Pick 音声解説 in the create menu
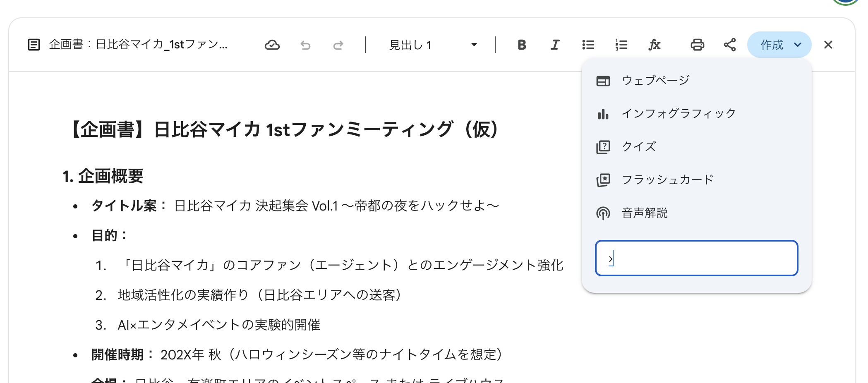868x383 pixels. coord(645,213)
